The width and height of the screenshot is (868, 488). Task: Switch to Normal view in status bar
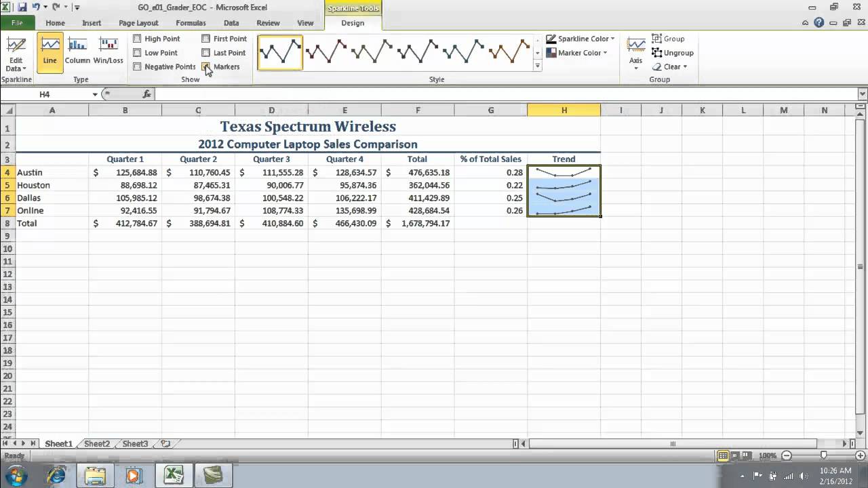coord(723,456)
